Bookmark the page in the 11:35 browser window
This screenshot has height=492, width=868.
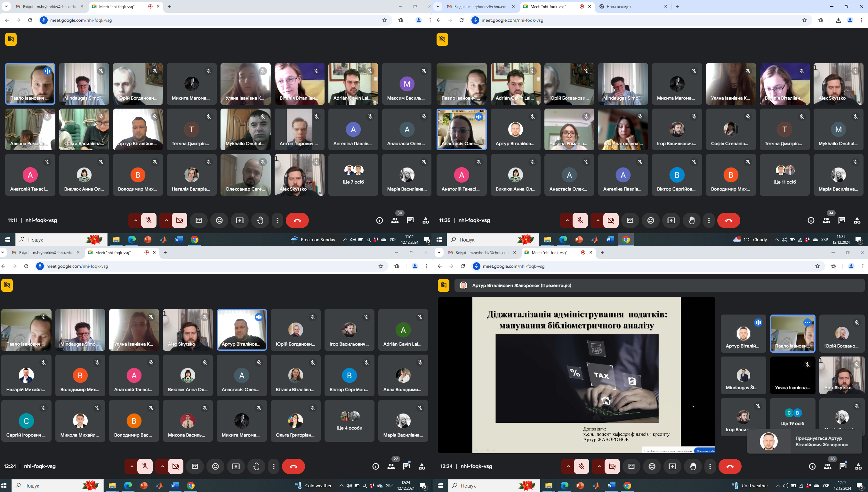click(805, 20)
